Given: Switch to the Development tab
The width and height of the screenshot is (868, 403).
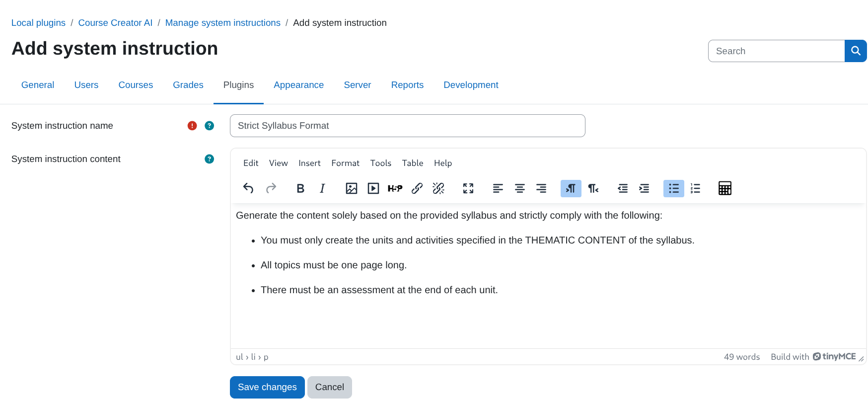Looking at the screenshot, I should [471, 85].
